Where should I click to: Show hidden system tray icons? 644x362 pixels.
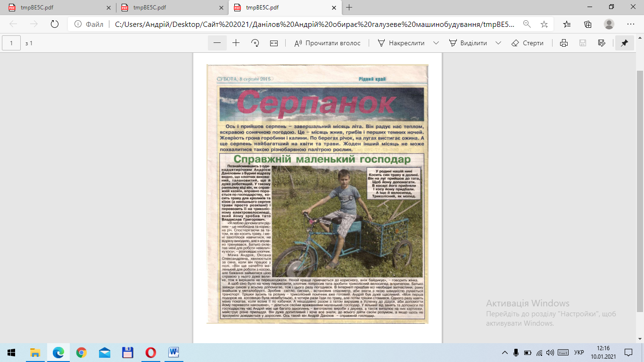pyautogui.click(x=505, y=352)
